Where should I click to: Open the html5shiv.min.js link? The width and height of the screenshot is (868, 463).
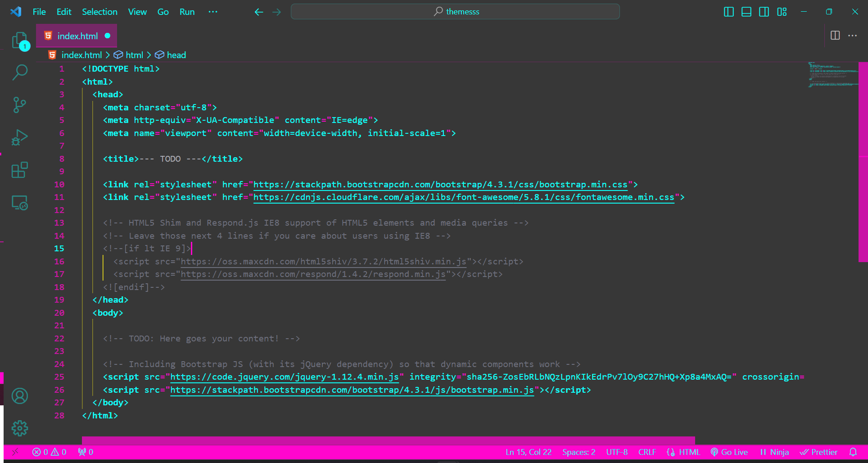click(x=324, y=262)
